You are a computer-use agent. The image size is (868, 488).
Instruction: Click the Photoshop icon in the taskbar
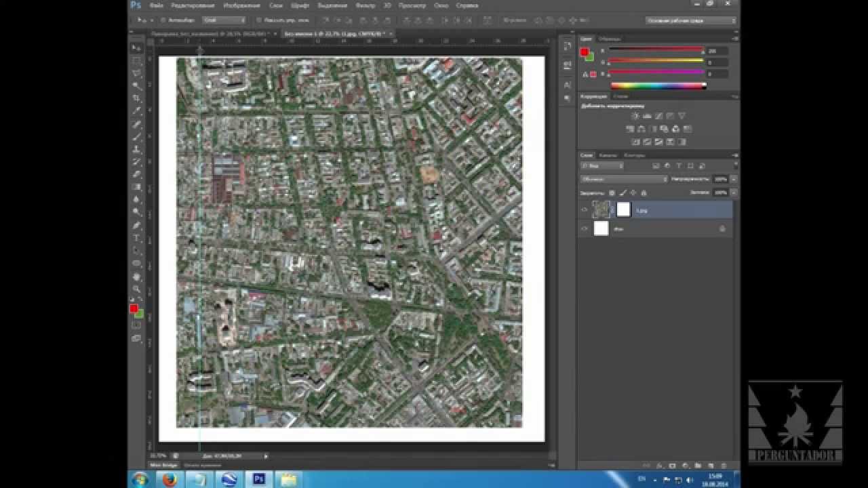click(x=258, y=479)
